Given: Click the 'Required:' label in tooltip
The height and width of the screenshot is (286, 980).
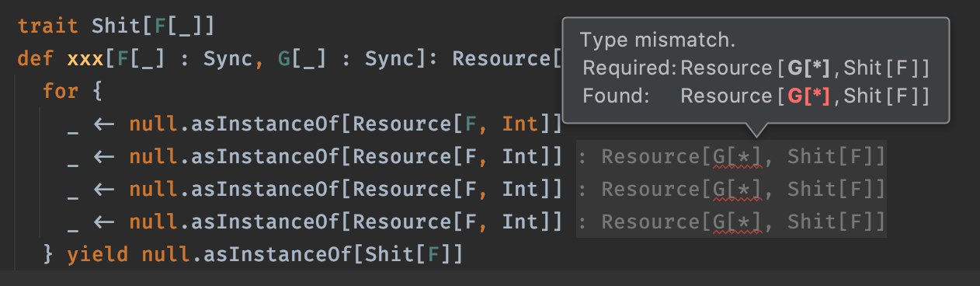Looking at the screenshot, I should click(630, 68).
